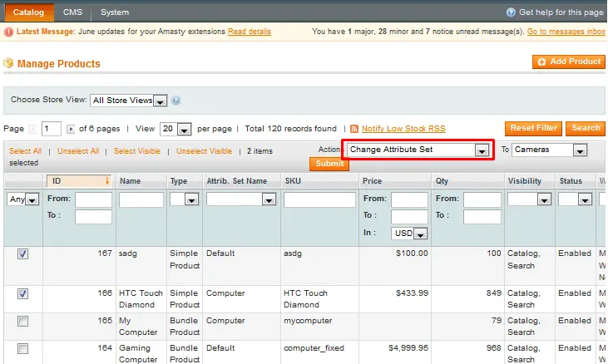
Task: Click the Submit button
Action: 329,164
